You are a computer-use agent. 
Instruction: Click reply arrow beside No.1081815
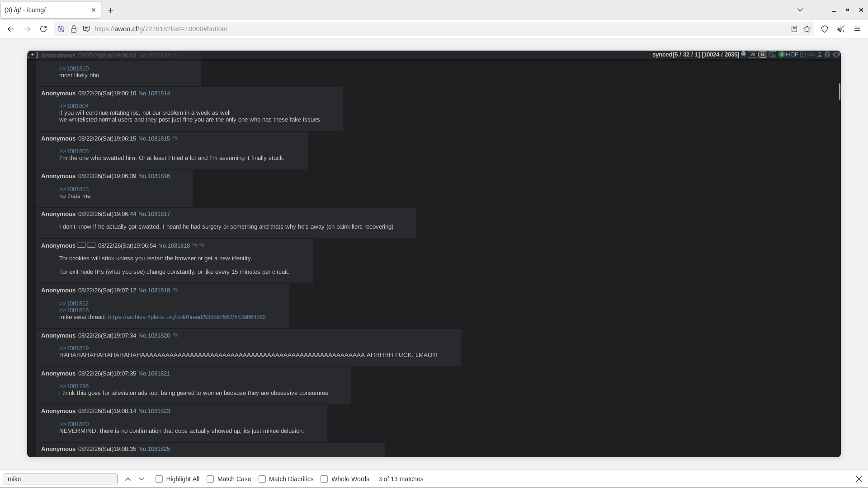tap(175, 138)
